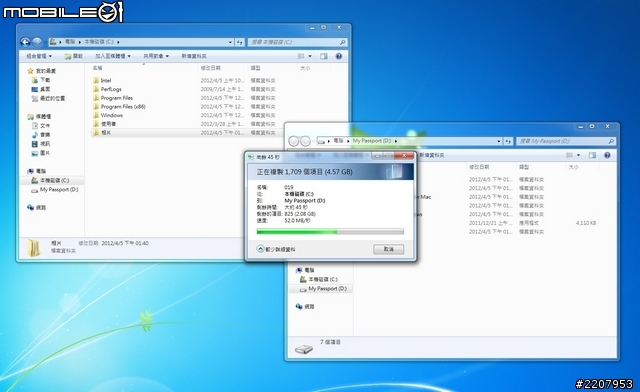
Task: Open help in My Passport window
Action: click(607, 155)
